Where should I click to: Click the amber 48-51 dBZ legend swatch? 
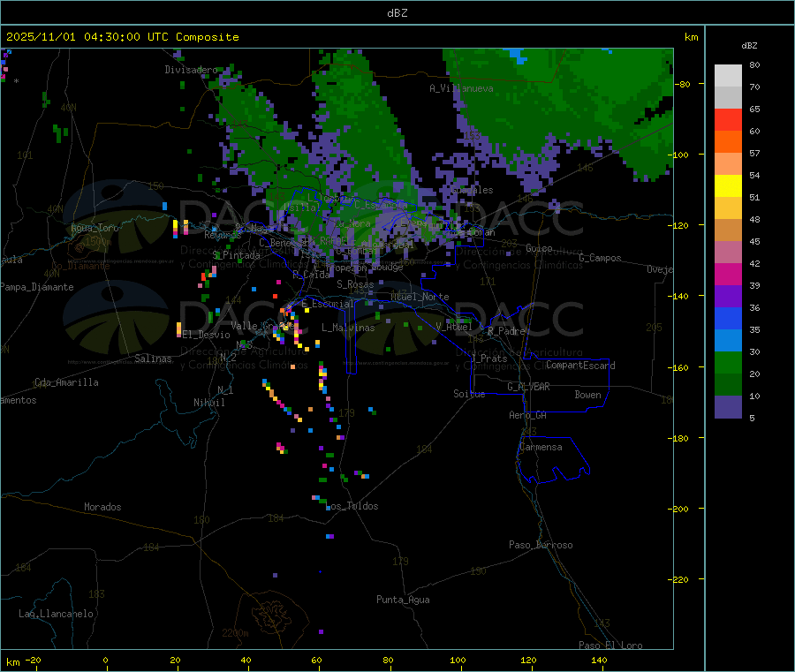coord(728,208)
